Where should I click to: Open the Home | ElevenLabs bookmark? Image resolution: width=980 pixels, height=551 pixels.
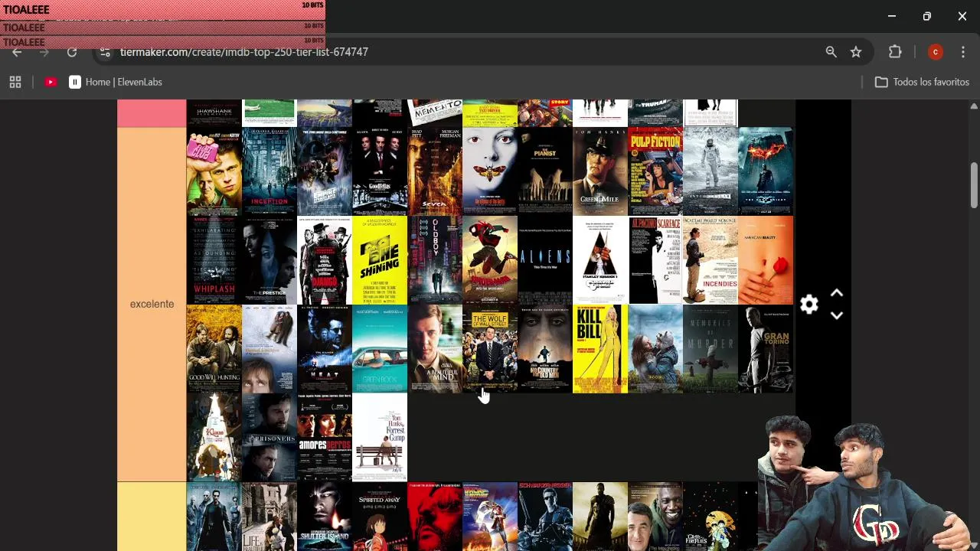tap(116, 82)
